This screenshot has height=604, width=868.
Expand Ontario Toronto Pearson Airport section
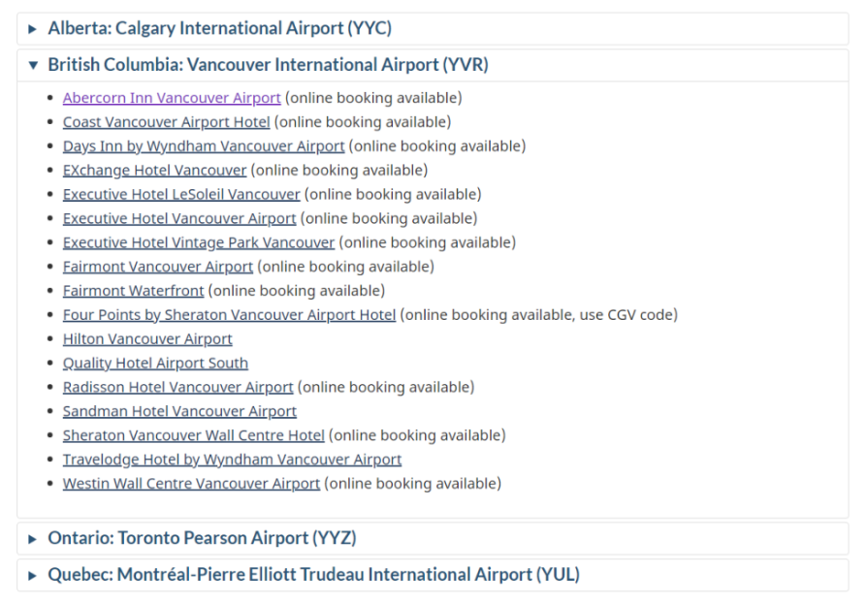[433, 538]
